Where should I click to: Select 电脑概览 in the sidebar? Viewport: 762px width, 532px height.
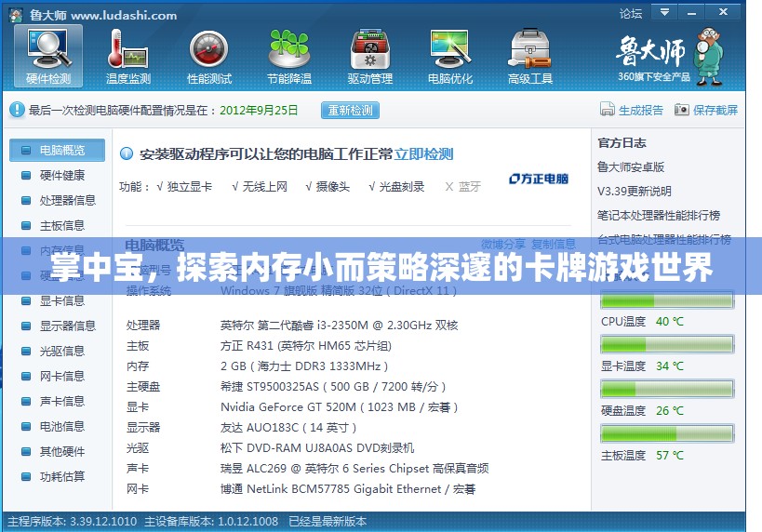tap(58, 150)
